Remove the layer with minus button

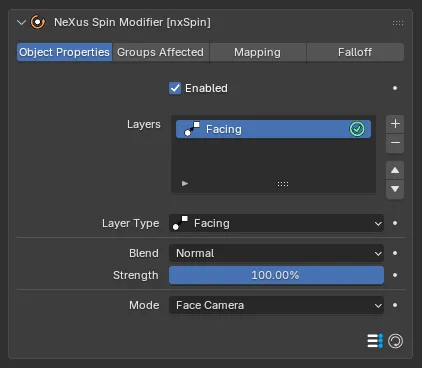(x=395, y=143)
